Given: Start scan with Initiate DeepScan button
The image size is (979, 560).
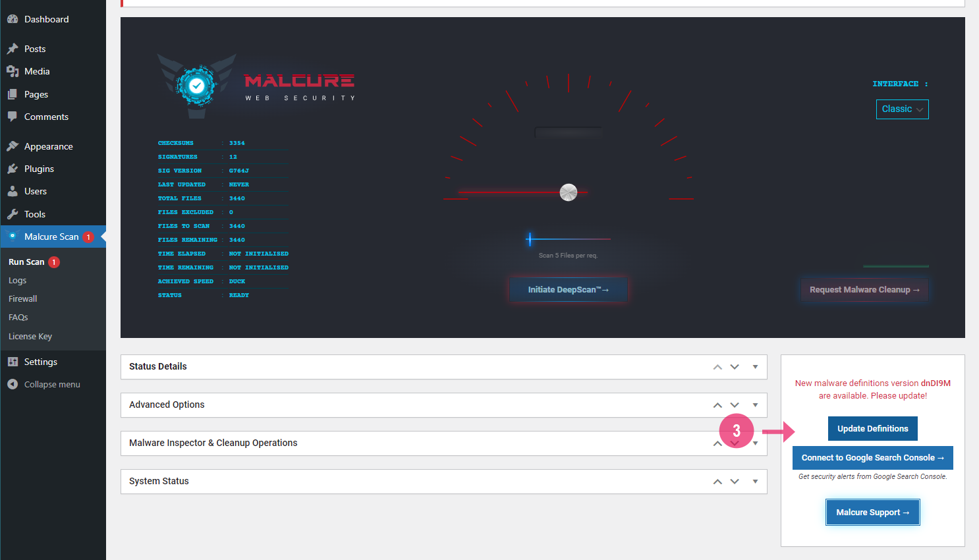Looking at the screenshot, I should tap(568, 290).
